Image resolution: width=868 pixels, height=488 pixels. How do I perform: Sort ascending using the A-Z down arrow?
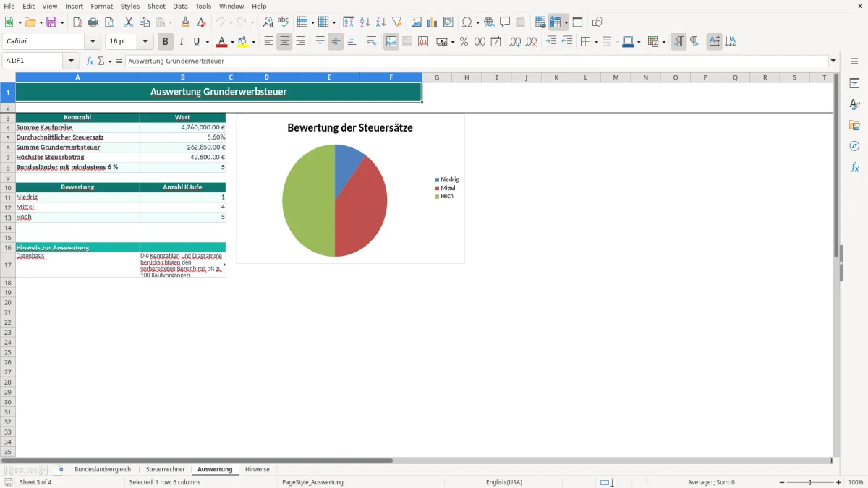[365, 22]
